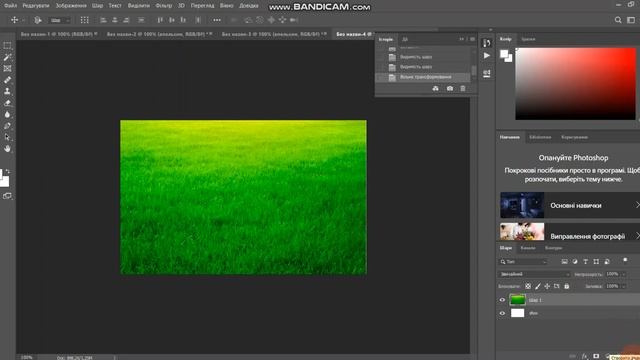Delete current history state trash icon

coord(462,89)
